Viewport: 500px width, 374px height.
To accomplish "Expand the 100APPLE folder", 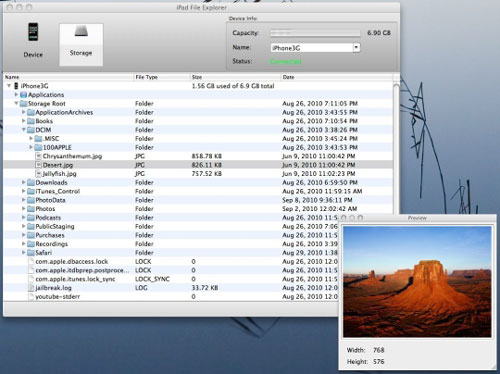I will 31,147.
